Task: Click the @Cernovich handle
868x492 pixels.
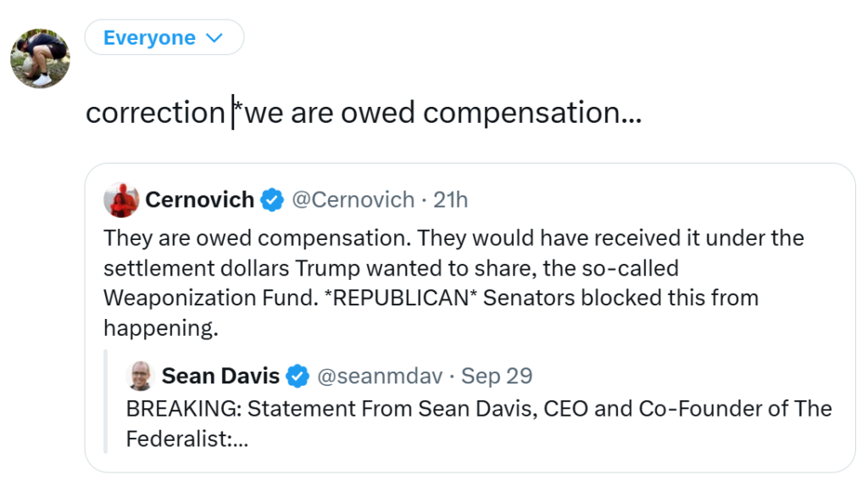Action: click(353, 200)
